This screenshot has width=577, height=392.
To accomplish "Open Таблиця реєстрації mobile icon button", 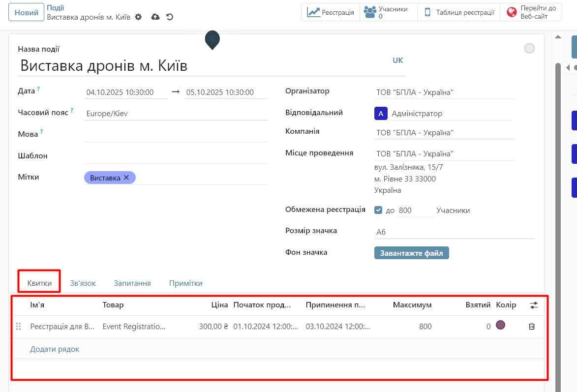I will pyautogui.click(x=458, y=12).
